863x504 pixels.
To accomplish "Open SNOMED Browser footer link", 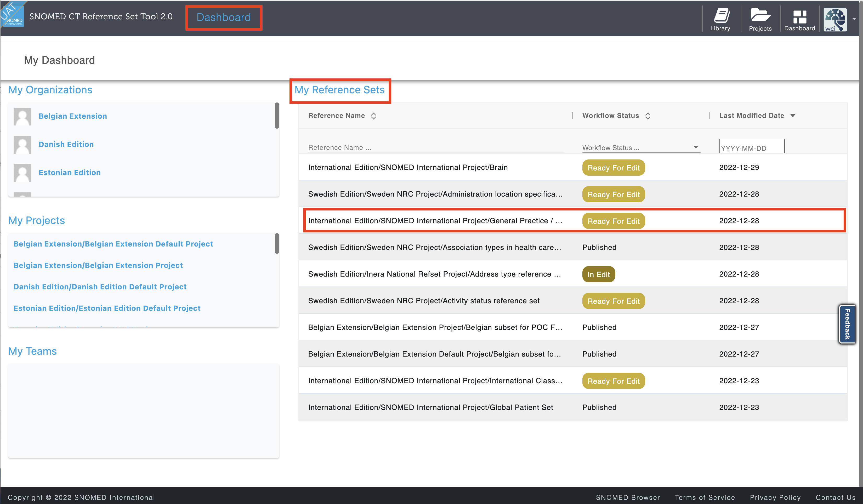I will (628, 497).
